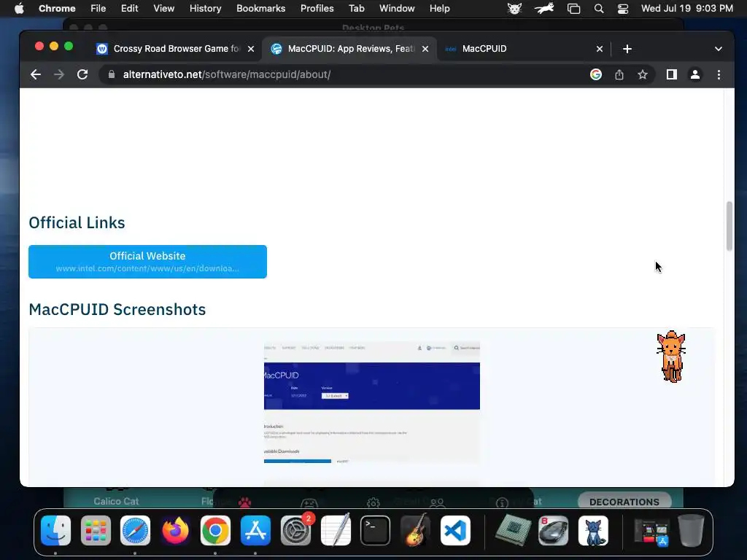Viewport: 747px width, 560px height.
Task: Open the Edit menu
Action: click(x=129, y=9)
